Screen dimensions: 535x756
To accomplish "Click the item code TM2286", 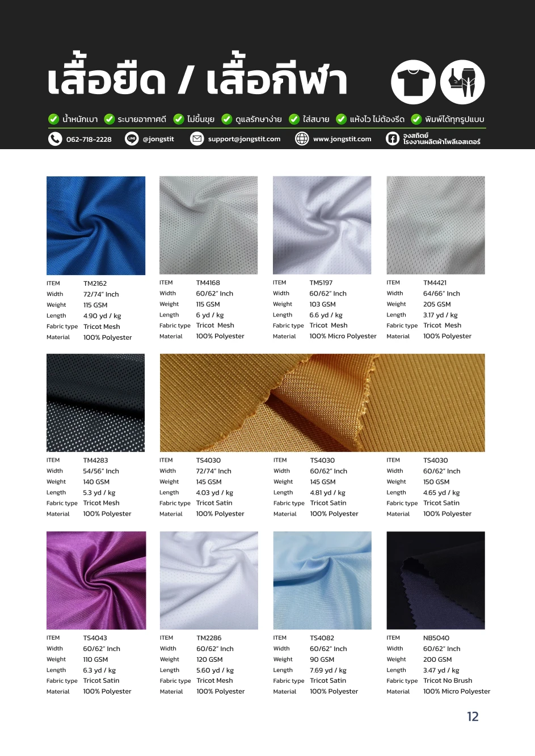I will tap(209, 638).
